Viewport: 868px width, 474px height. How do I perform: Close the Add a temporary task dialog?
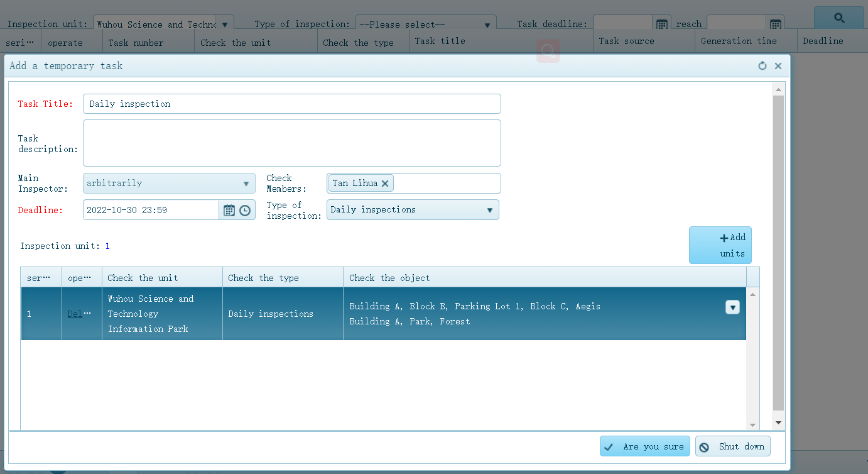pyautogui.click(x=778, y=66)
